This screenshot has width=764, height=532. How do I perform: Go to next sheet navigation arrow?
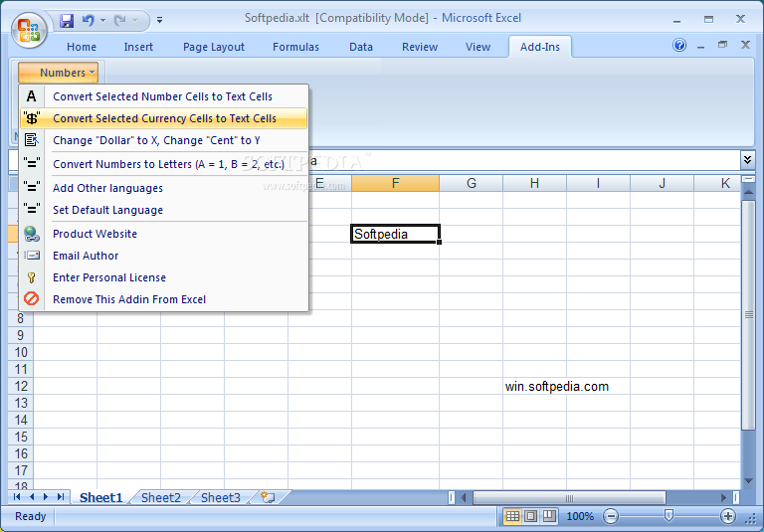click(x=46, y=497)
